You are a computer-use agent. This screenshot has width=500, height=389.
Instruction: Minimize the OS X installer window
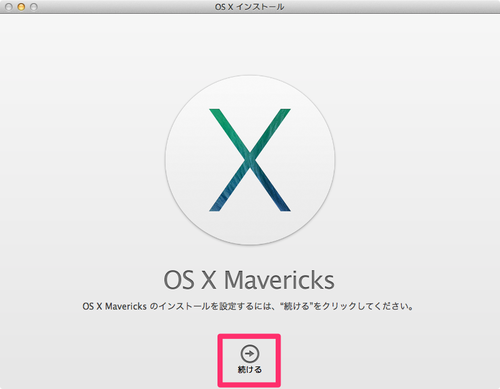click(21, 7)
